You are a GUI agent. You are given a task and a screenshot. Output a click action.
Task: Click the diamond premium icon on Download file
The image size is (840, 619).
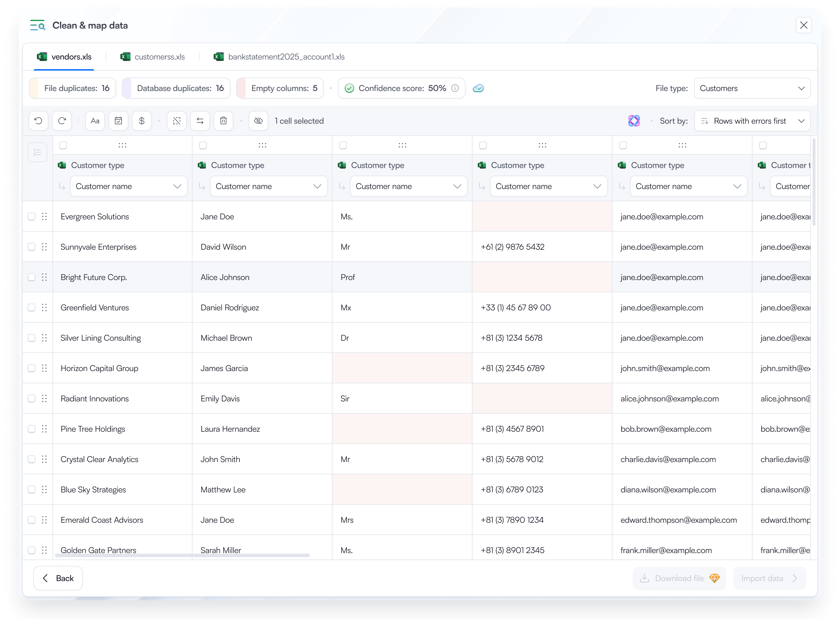pos(715,578)
